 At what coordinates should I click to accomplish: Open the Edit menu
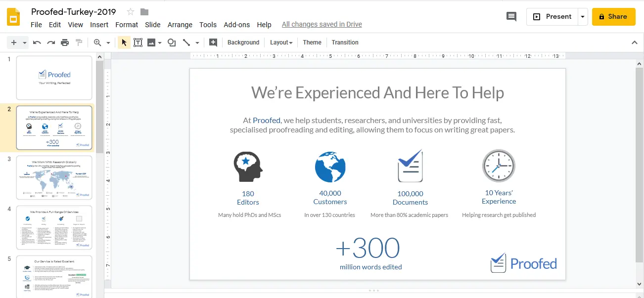pos(55,25)
